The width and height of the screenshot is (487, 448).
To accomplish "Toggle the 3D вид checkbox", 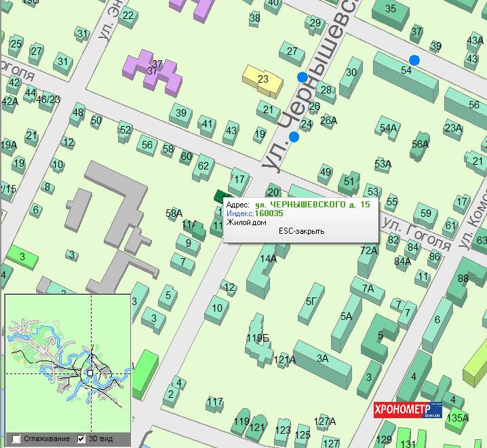I will coord(81,439).
